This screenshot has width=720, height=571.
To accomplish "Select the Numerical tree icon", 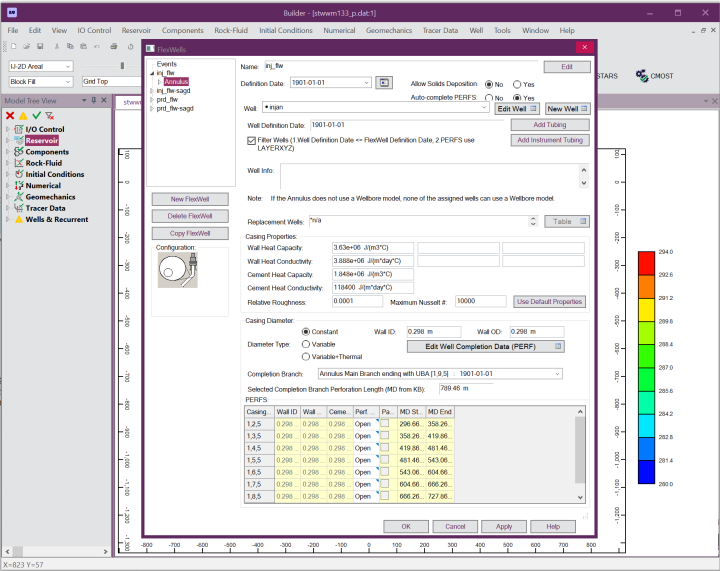I will click(19, 185).
